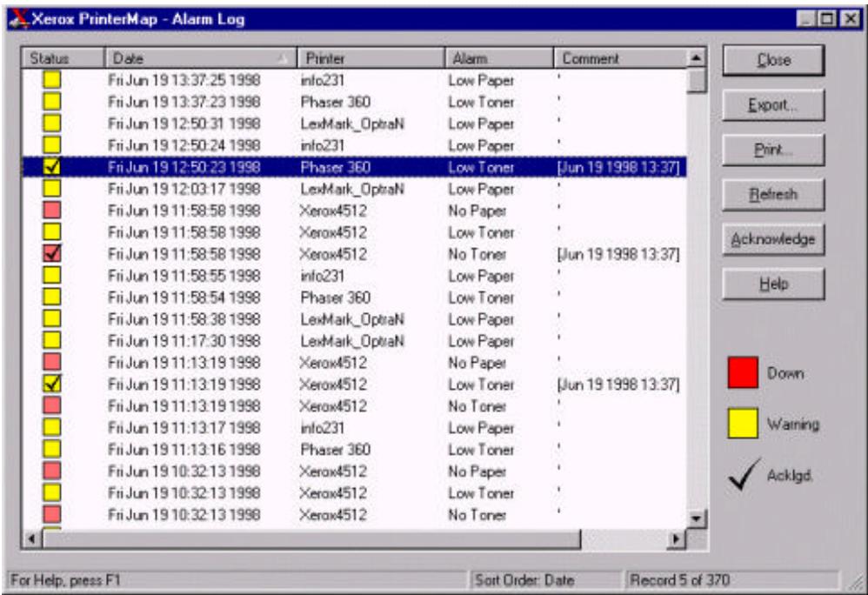The width and height of the screenshot is (868, 595).
Task: Open the Export dialog
Action: coord(773,104)
